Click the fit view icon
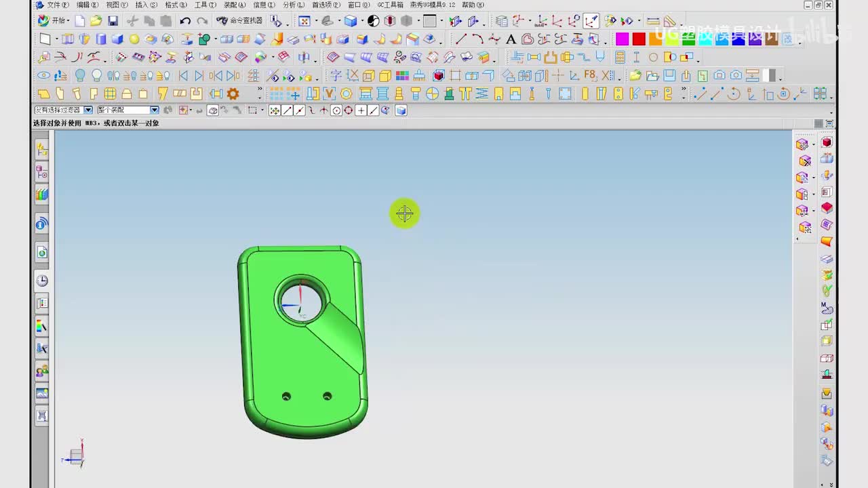Image resolution: width=868 pixels, height=488 pixels. click(x=304, y=21)
